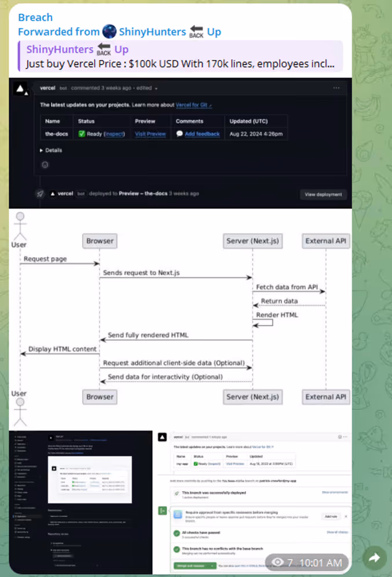Viewport: 392px width, 577px height.
Task: Open the quoted ShinyHunters reply message
Action: point(181,56)
